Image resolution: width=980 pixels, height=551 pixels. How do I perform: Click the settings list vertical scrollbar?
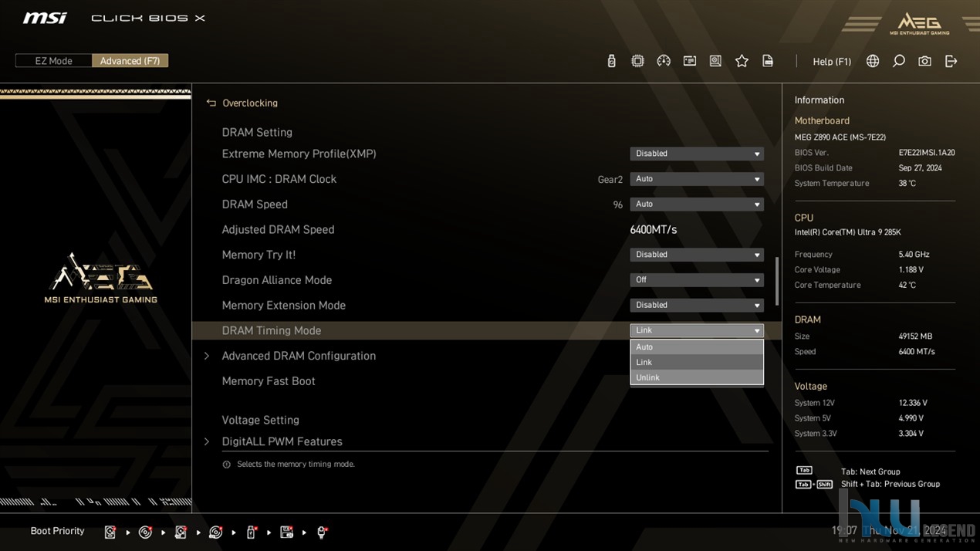[x=776, y=281]
